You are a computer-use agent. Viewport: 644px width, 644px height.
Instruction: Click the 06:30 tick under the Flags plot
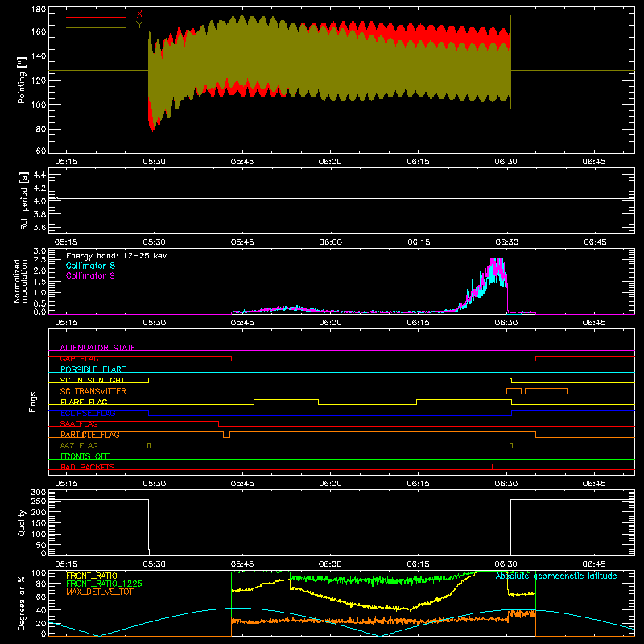point(506,484)
